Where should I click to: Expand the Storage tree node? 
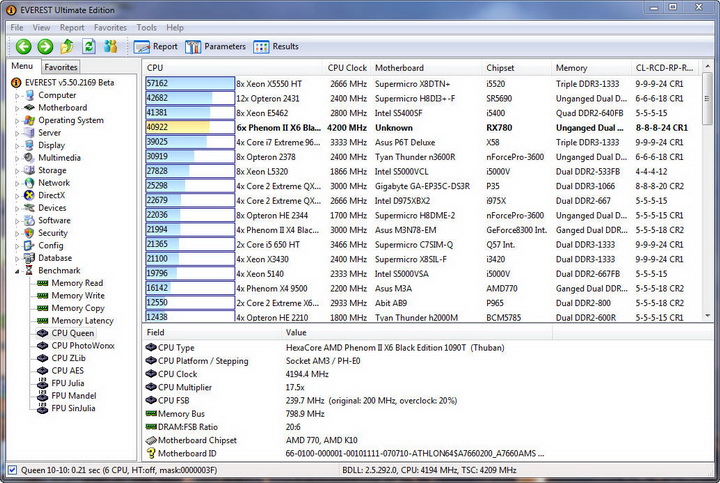click(x=17, y=171)
